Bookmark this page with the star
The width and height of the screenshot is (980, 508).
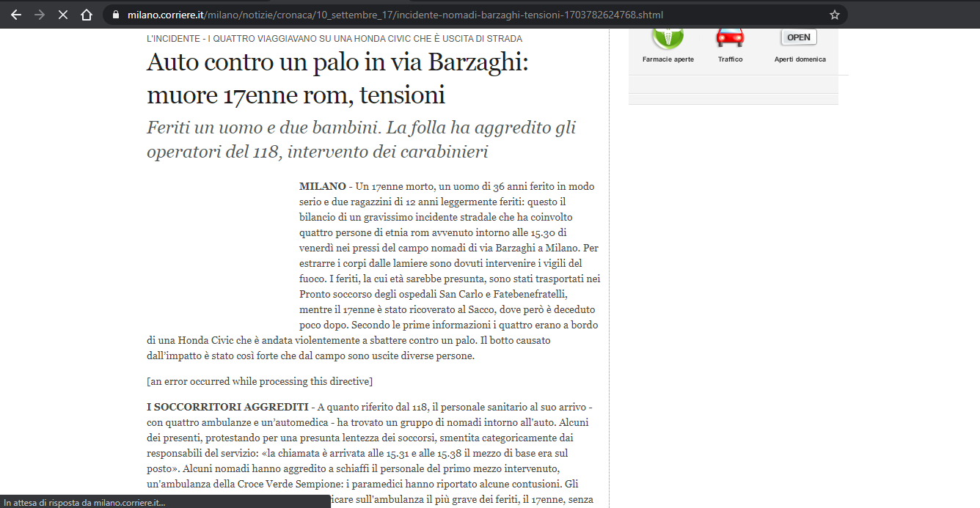(x=834, y=15)
